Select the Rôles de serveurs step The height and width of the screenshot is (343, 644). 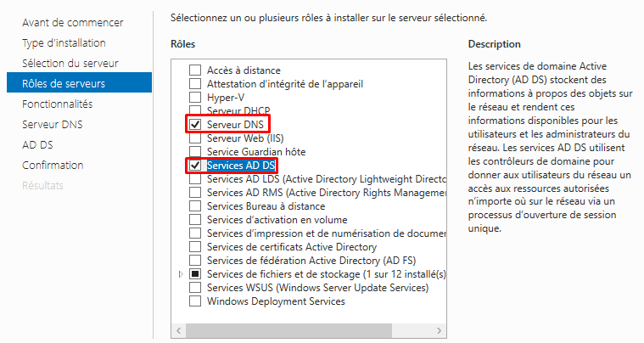click(63, 83)
